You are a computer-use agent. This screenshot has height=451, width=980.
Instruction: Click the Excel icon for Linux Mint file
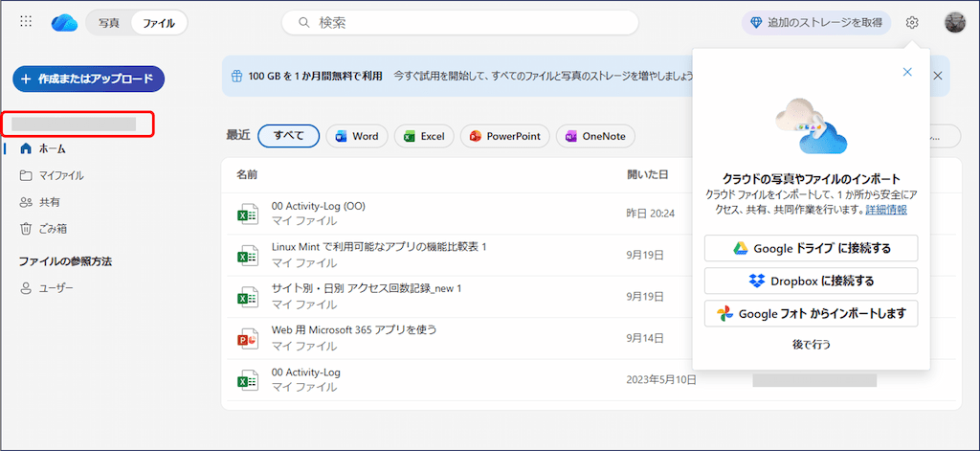click(248, 256)
